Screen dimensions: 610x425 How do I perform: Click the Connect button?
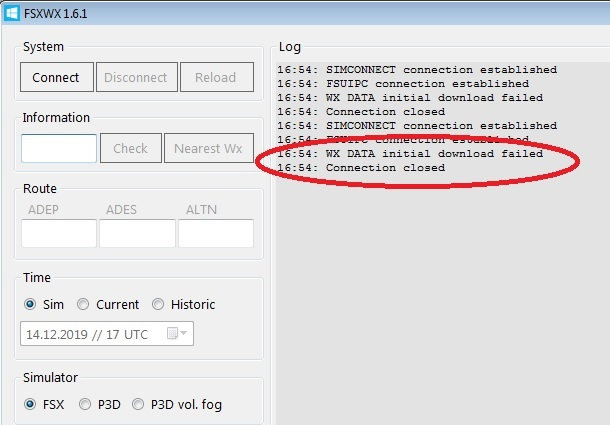coord(57,77)
